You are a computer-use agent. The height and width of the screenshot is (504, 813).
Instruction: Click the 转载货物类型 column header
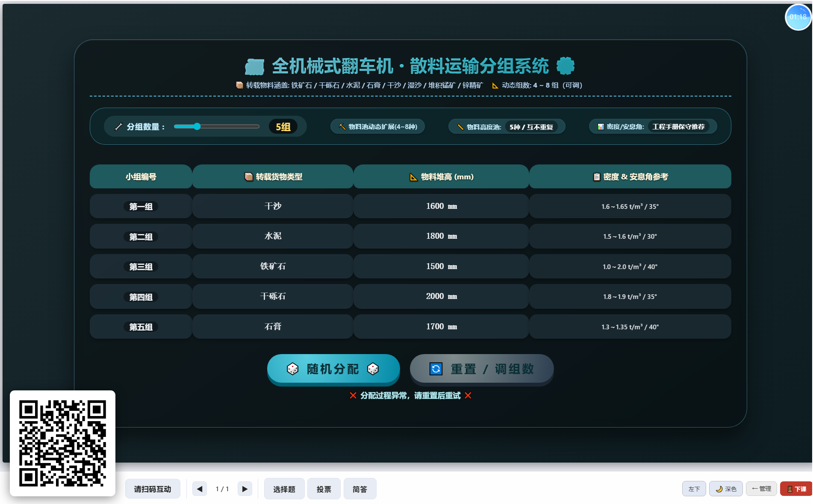[x=273, y=177]
